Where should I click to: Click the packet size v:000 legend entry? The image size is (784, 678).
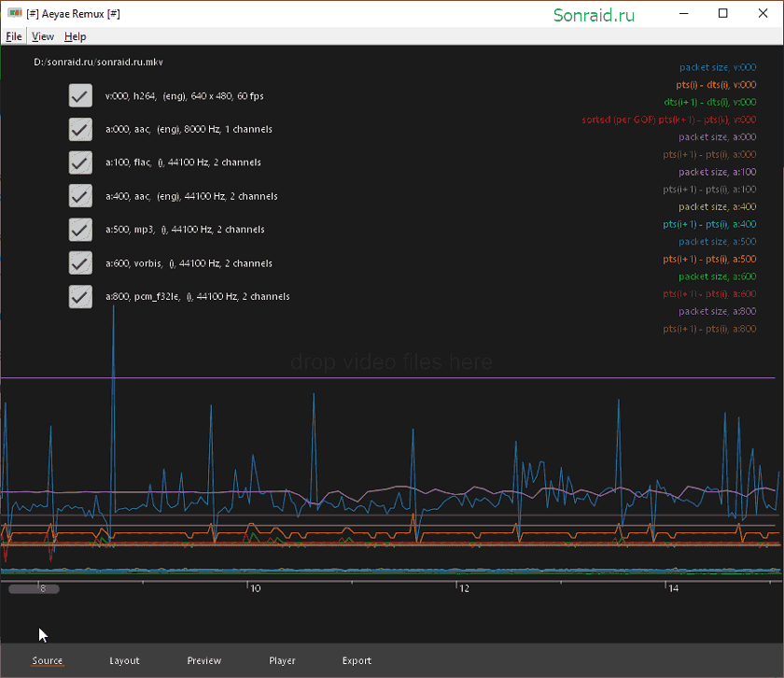click(718, 67)
